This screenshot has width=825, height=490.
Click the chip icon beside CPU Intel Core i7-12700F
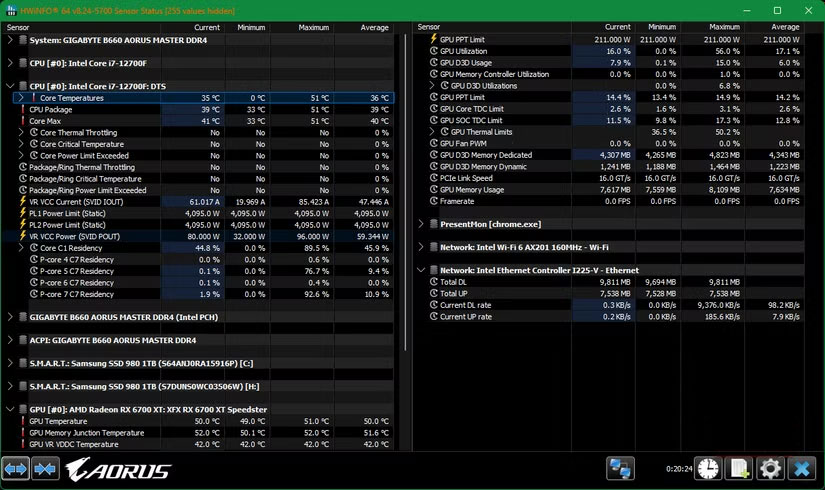coord(23,63)
